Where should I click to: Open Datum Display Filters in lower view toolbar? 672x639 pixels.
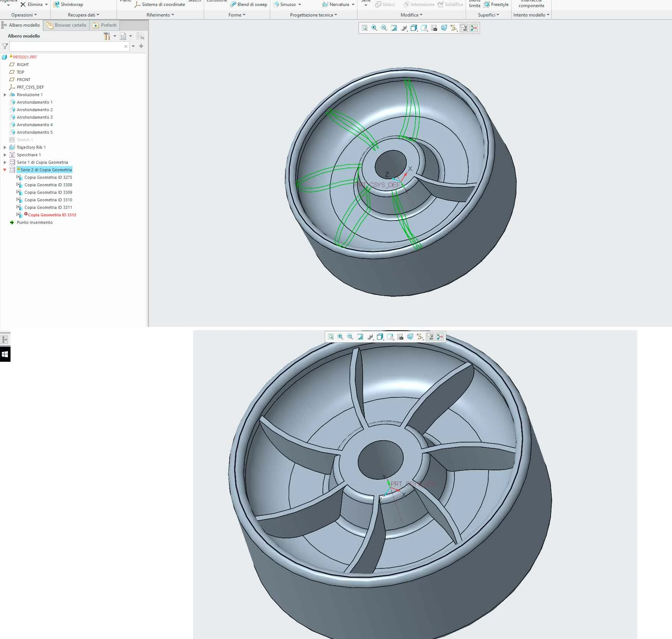click(x=420, y=337)
